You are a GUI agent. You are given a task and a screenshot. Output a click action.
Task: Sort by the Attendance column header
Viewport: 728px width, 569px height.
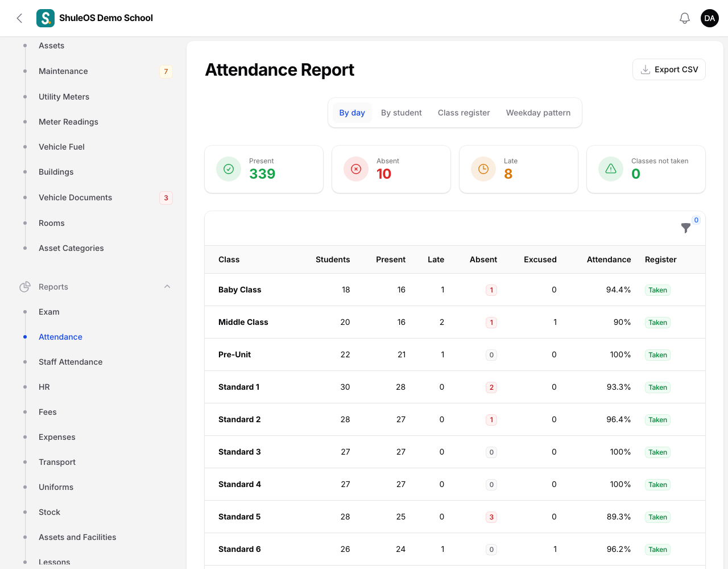[609, 259]
